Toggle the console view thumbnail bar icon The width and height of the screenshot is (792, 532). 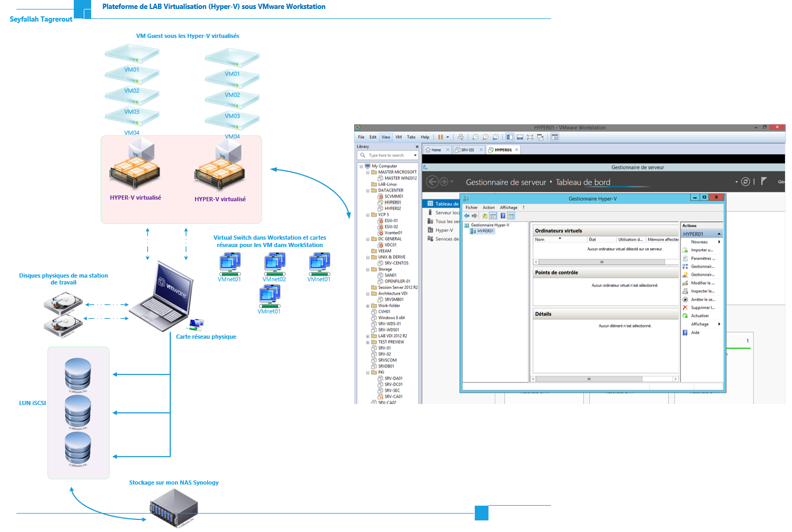tap(520, 137)
